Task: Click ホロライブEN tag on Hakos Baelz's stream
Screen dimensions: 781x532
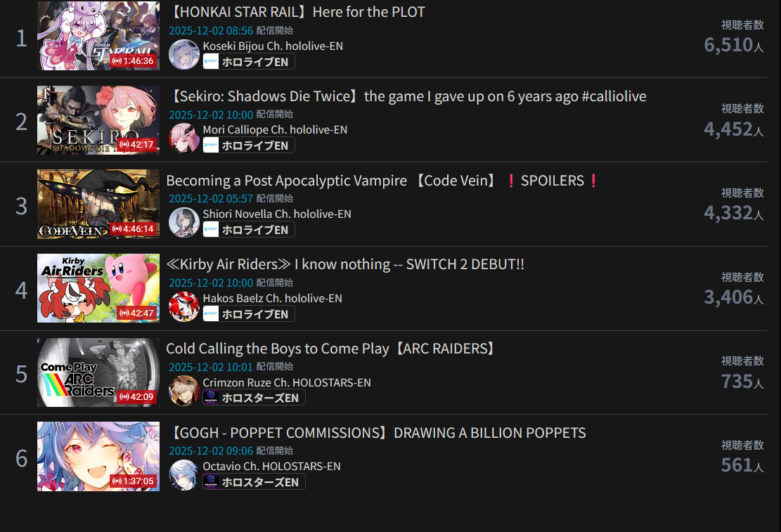Action: (x=249, y=314)
